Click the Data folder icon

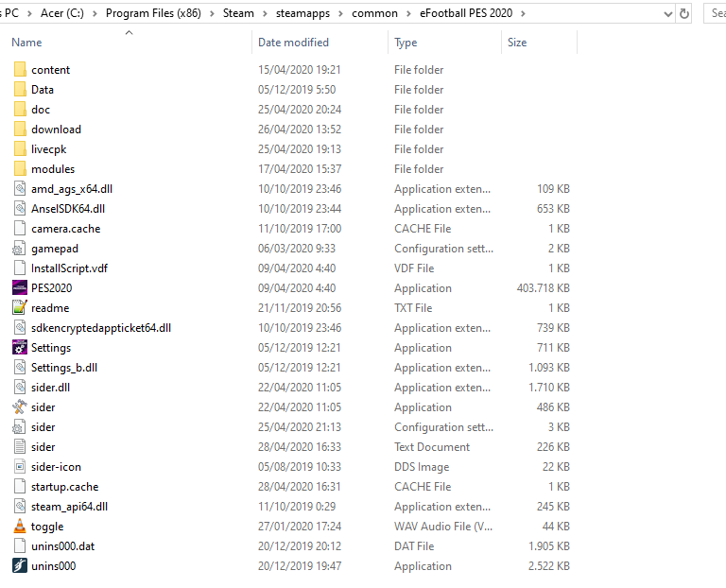point(20,90)
